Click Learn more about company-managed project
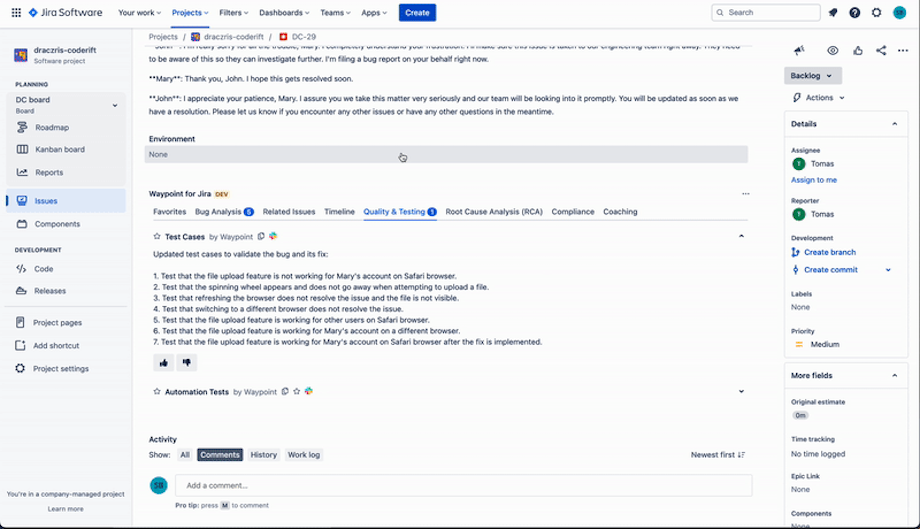 click(x=66, y=509)
